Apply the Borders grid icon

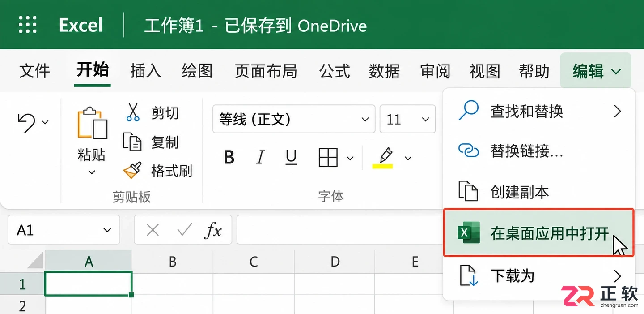[x=328, y=158]
